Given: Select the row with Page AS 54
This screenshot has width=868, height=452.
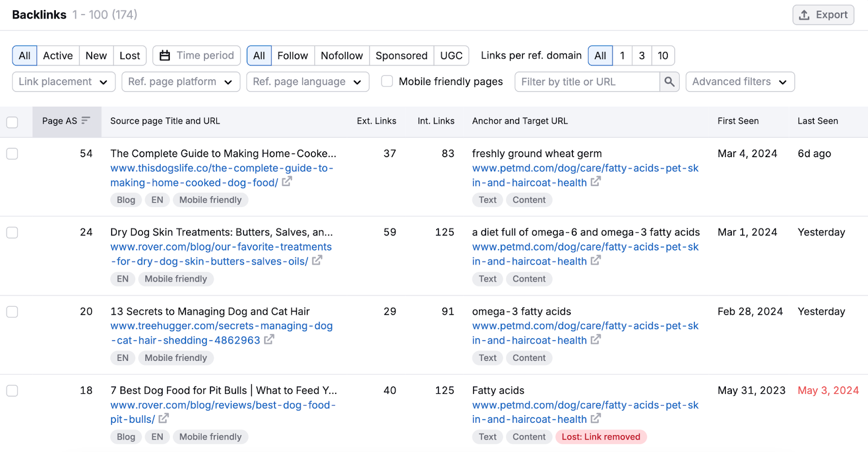Looking at the screenshot, I should point(12,154).
